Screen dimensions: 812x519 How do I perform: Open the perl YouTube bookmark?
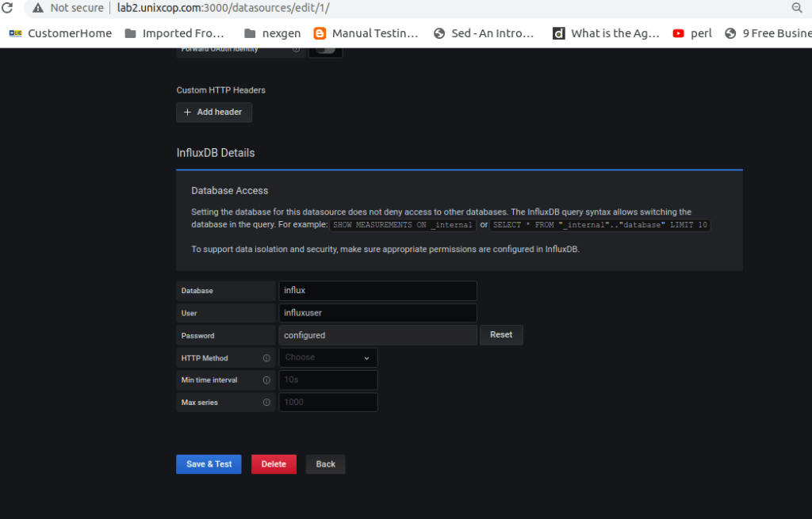[x=692, y=33]
